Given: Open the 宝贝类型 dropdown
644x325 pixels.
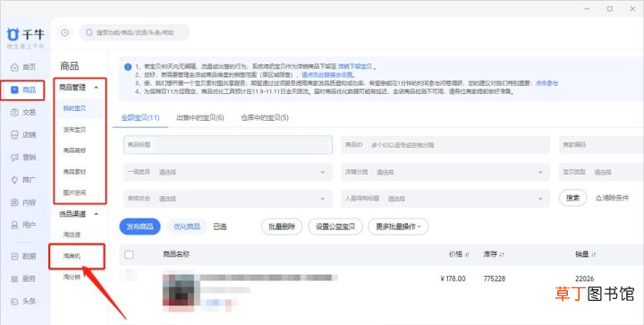Looking at the screenshot, I should (x=601, y=172).
